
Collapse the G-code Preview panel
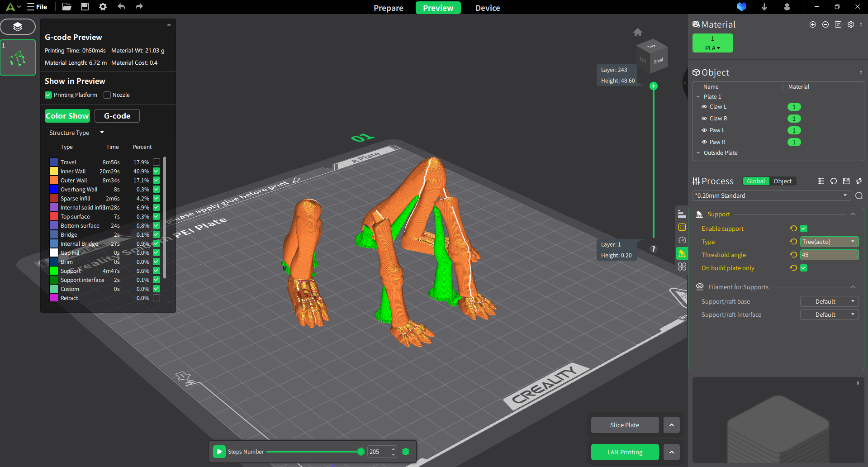[x=169, y=25]
